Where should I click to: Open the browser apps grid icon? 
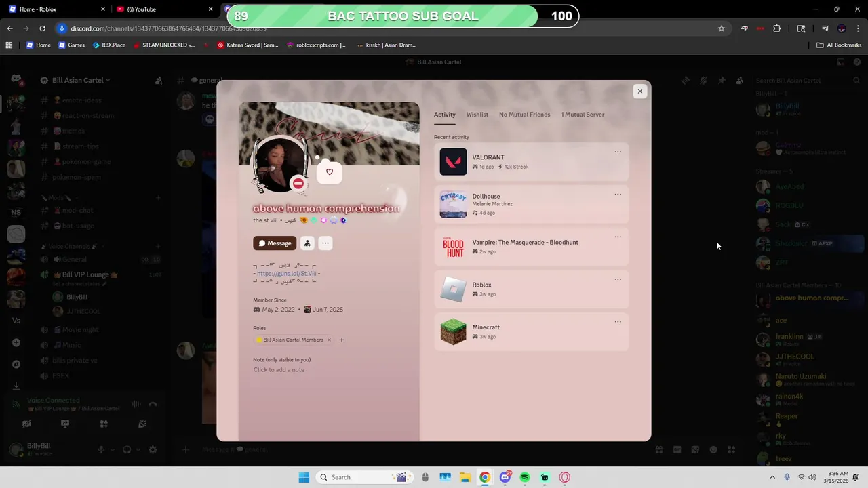9,45
